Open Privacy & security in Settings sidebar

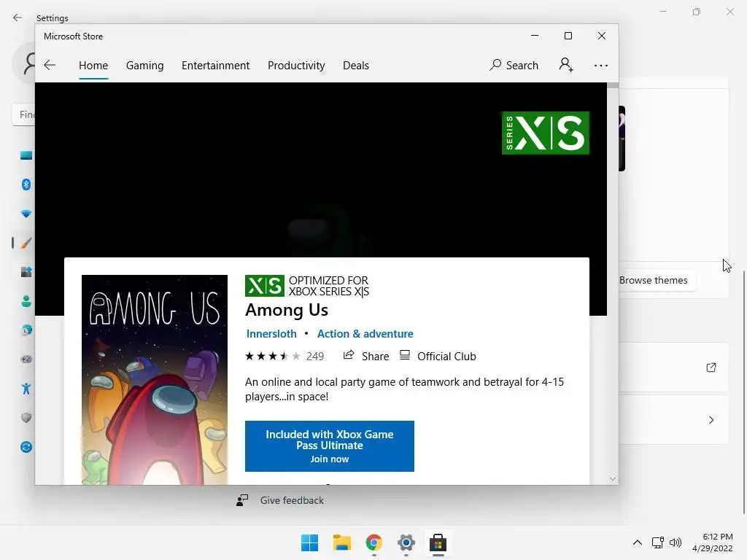(26, 418)
